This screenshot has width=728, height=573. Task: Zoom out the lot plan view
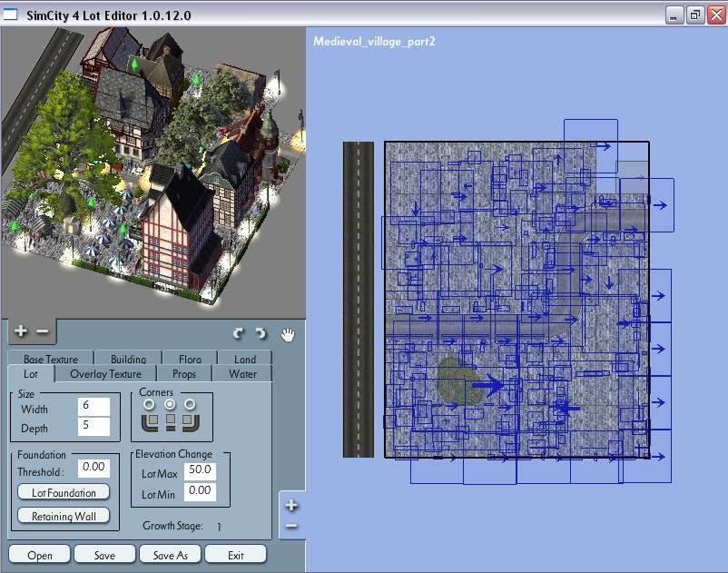coord(291,526)
